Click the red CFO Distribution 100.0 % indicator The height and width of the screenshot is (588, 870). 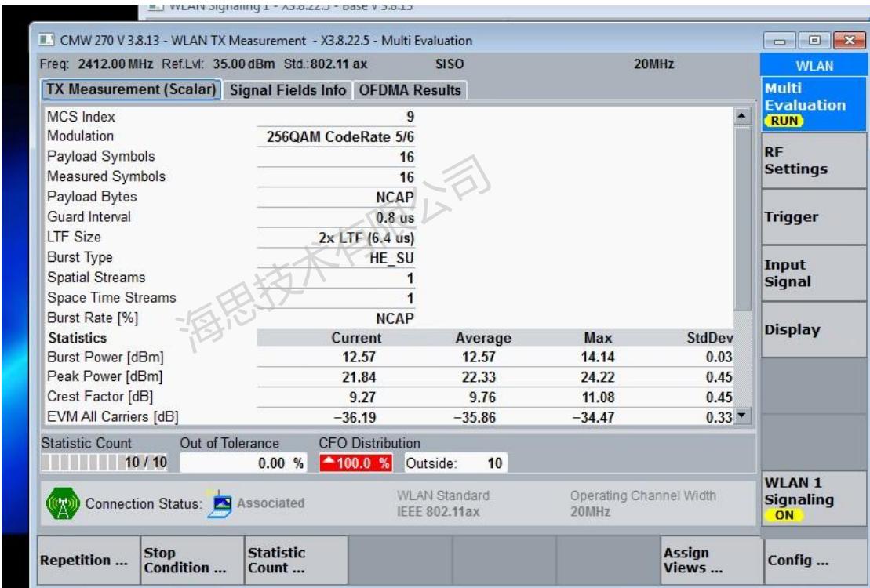pyautogui.click(x=355, y=463)
